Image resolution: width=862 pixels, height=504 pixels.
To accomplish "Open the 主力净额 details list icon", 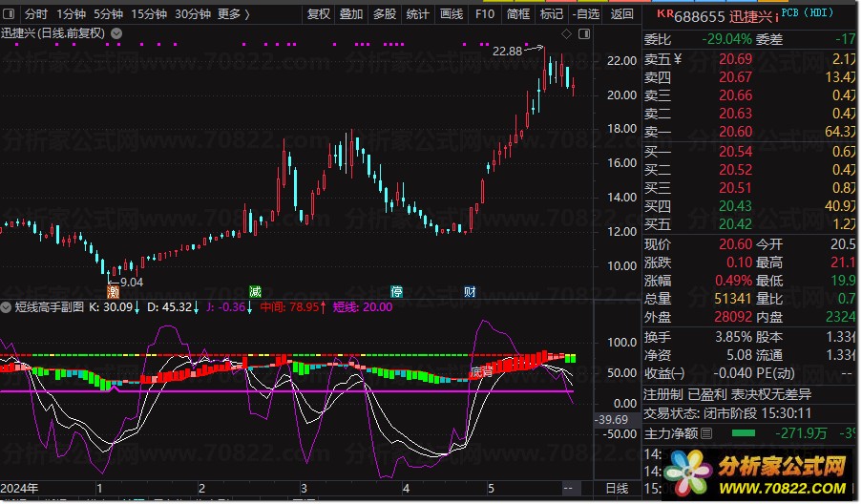I will point(707,433).
